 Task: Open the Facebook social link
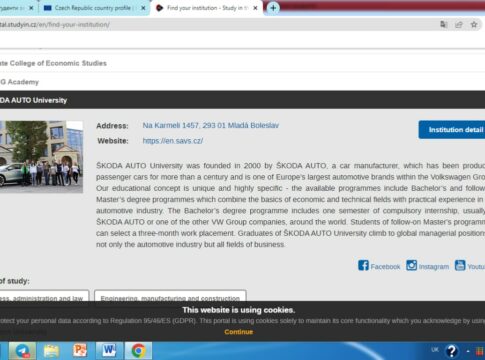click(x=379, y=266)
